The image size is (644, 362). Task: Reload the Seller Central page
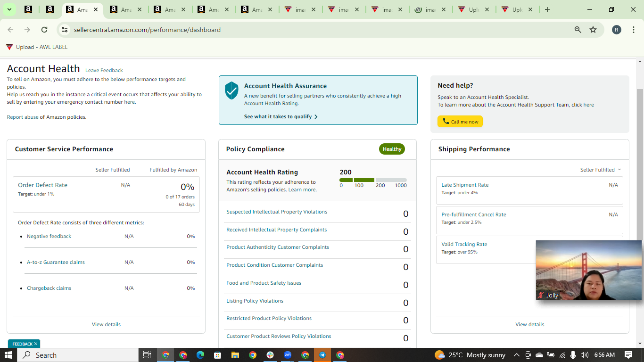[44, 30]
